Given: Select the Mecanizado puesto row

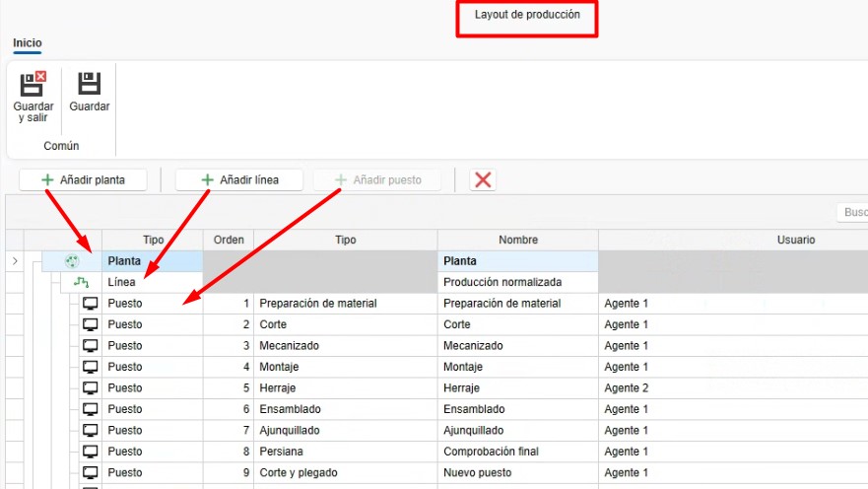Looking at the screenshot, I should pos(436,346).
